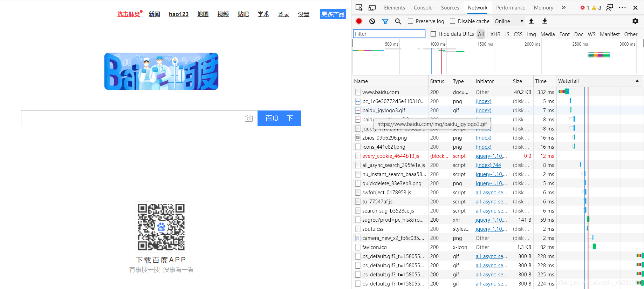
Task: Open network search magnifier
Action: [398, 21]
